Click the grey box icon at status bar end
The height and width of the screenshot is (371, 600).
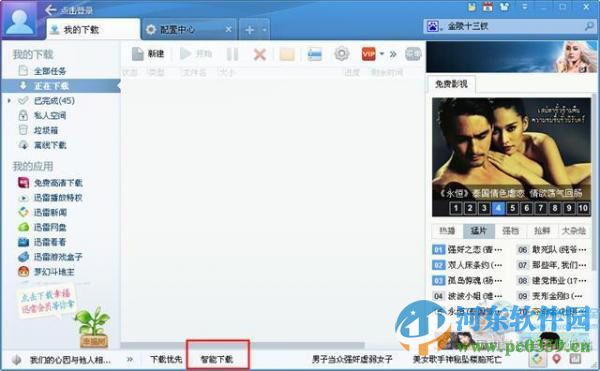pos(575,359)
